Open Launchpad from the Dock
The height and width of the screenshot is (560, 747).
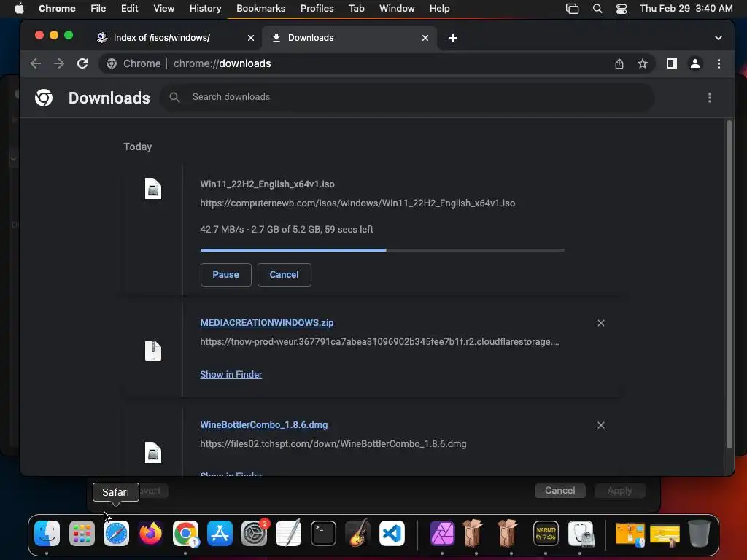click(82, 533)
